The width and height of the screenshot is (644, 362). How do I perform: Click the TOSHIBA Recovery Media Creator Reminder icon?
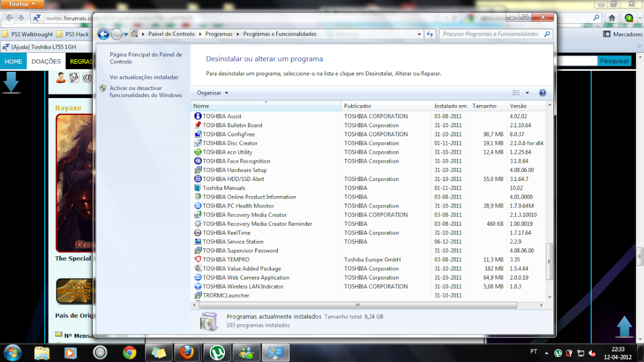198,224
